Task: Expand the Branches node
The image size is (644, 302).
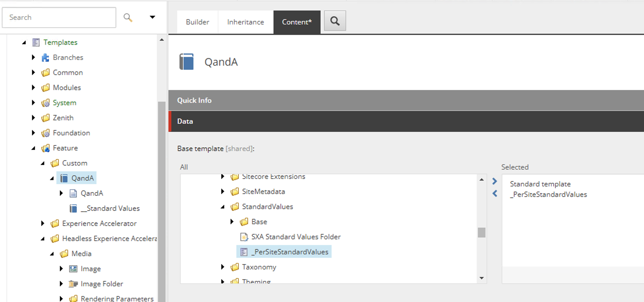Action: (33, 57)
